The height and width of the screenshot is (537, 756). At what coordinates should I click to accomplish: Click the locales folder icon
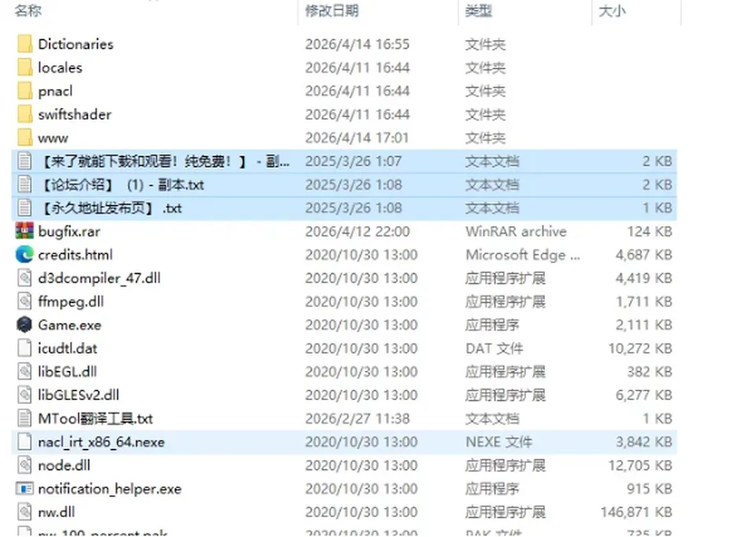(x=24, y=68)
